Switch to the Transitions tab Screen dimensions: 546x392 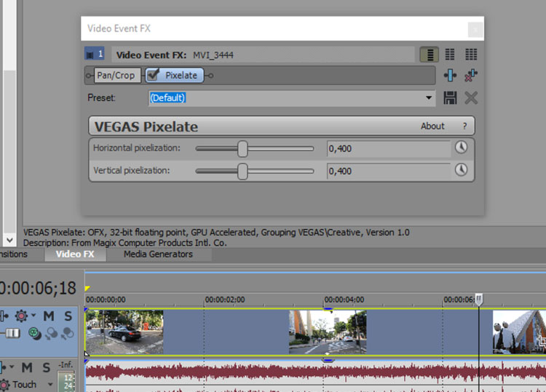coord(14,254)
